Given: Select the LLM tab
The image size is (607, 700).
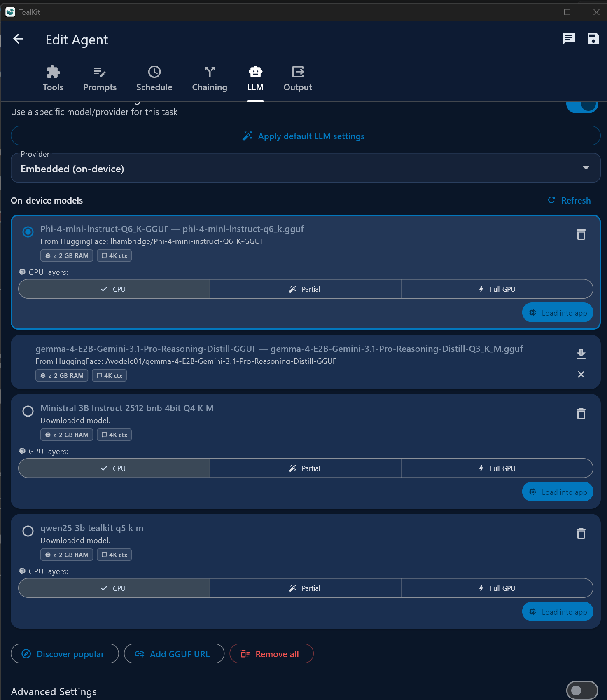Looking at the screenshot, I should pyautogui.click(x=255, y=78).
